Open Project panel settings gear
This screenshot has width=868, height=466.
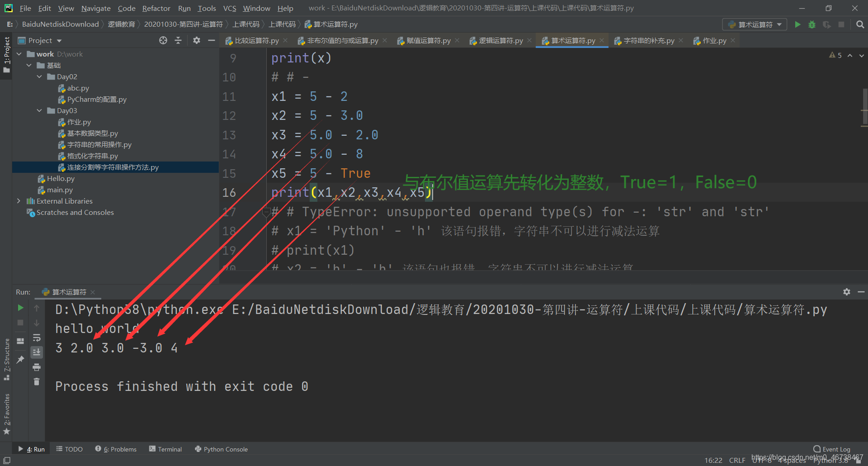tap(196, 40)
